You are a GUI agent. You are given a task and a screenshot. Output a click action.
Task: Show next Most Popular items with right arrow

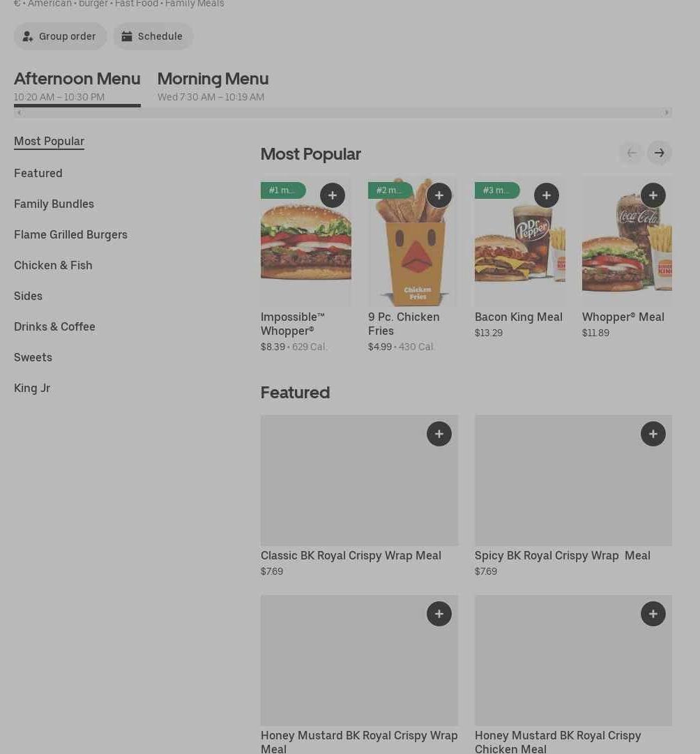660,153
